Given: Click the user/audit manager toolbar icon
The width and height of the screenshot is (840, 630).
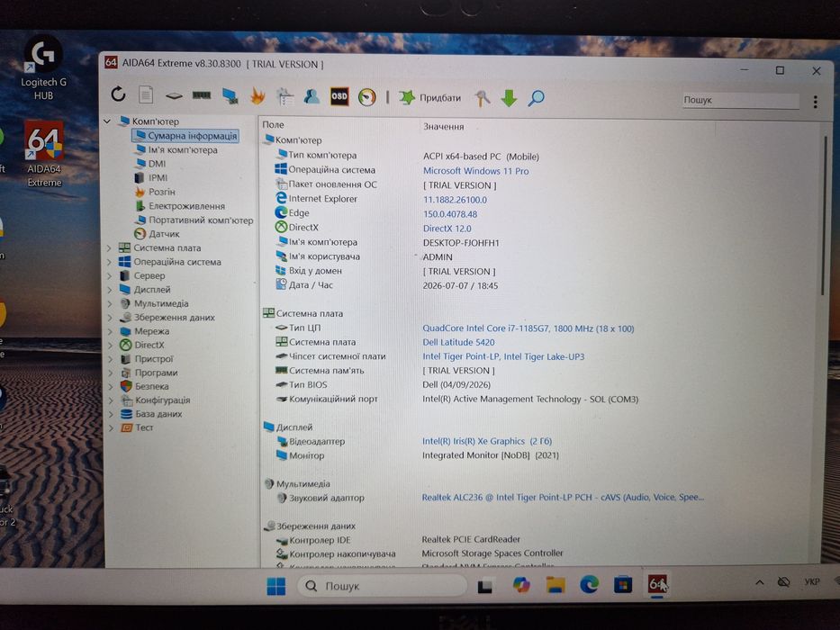Looking at the screenshot, I should (312, 96).
